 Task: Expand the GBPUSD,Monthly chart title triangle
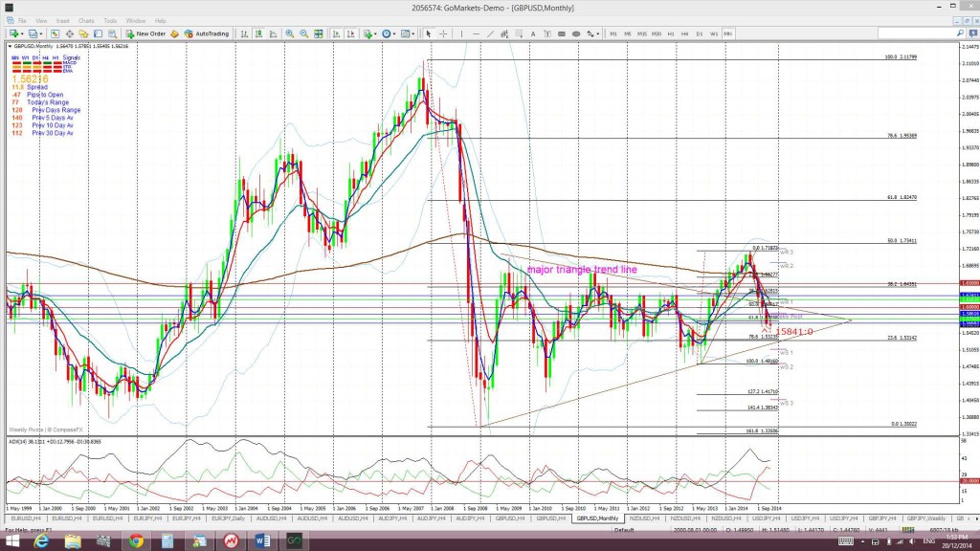click(10, 46)
